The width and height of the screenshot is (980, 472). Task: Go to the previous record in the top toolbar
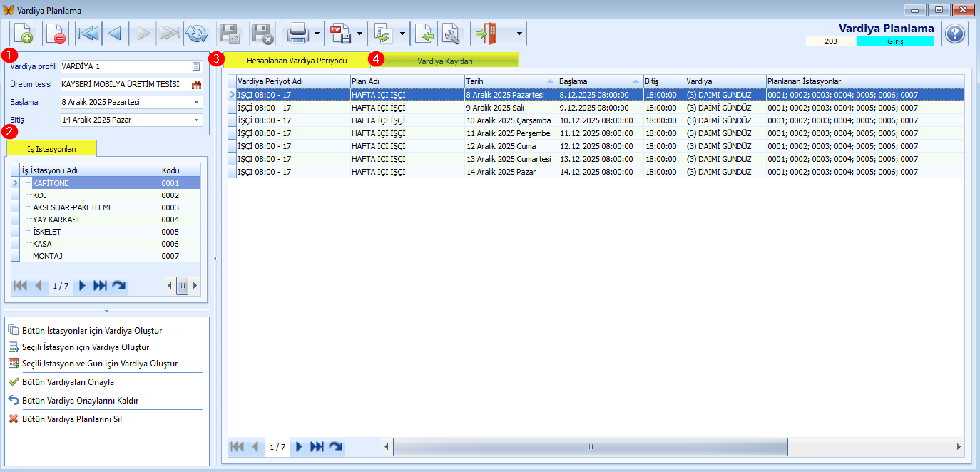pyautogui.click(x=116, y=34)
